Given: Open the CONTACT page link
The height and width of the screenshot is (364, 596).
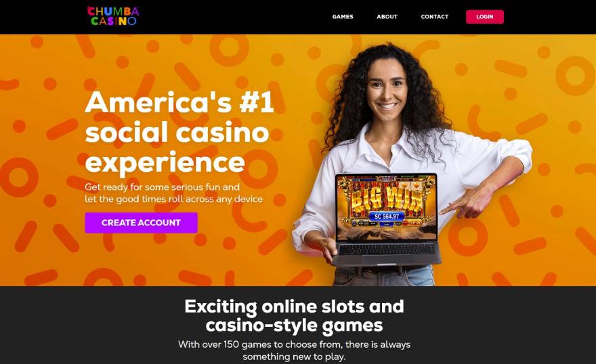Looking at the screenshot, I should 434,17.
